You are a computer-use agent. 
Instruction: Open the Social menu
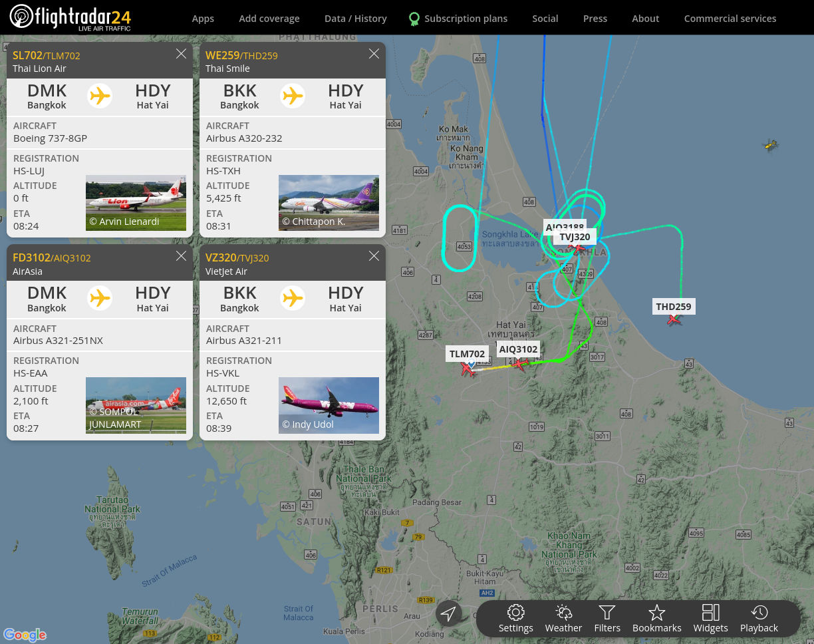[545, 19]
